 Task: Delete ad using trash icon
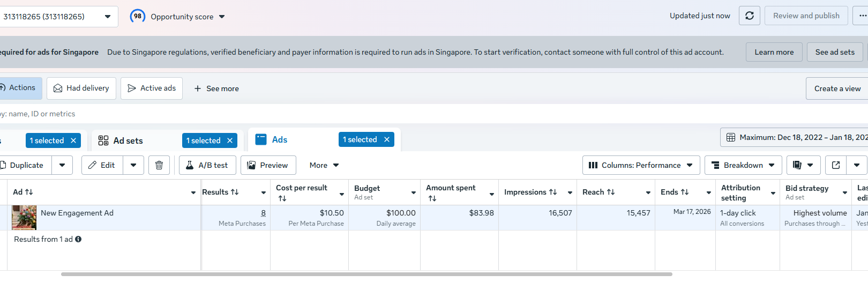(159, 165)
